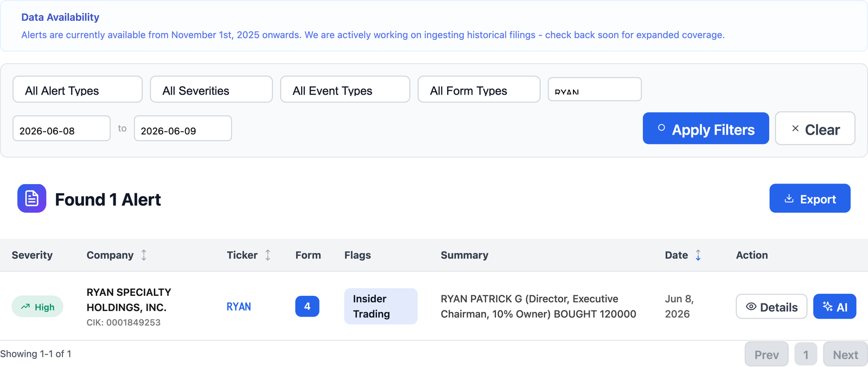Image resolution: width=868 pixels, height=367 pixels.
Task: Click the sort arrow next to Date
Action: click(698, 255)
